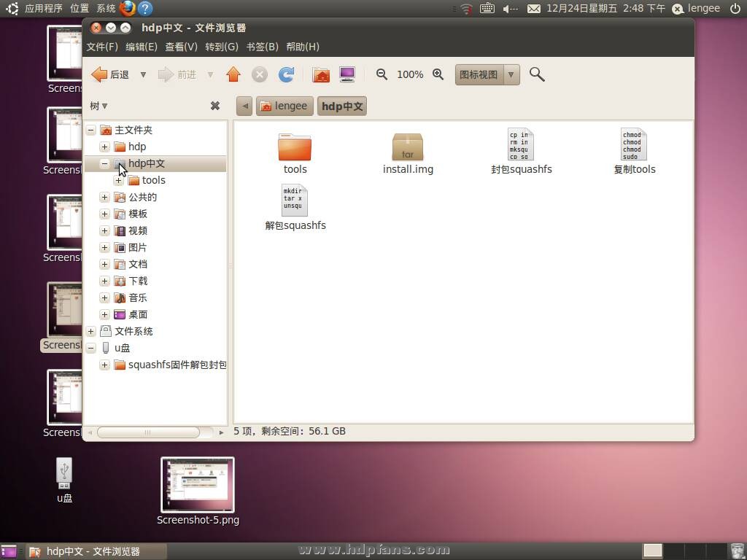
Task: Expand the hdp folder tree node
Action: tap(105, 147)
